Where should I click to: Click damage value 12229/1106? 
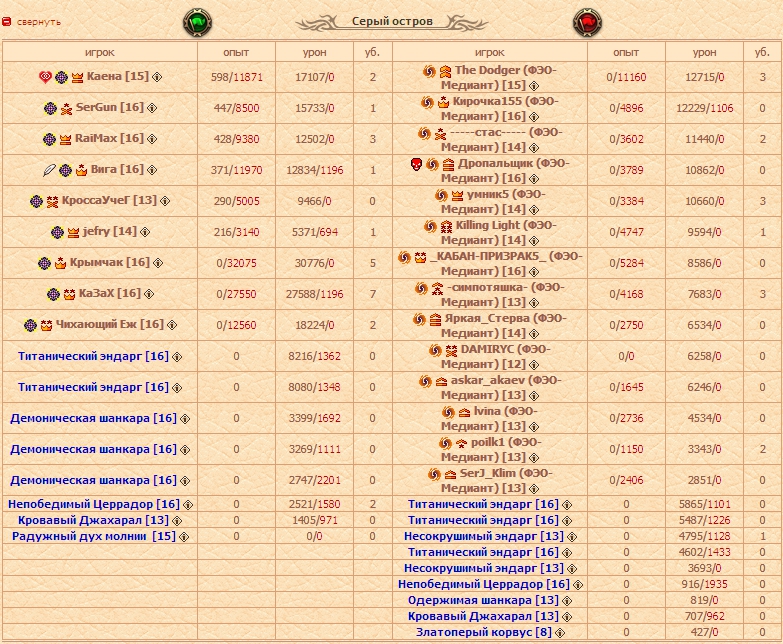point(705,108)
